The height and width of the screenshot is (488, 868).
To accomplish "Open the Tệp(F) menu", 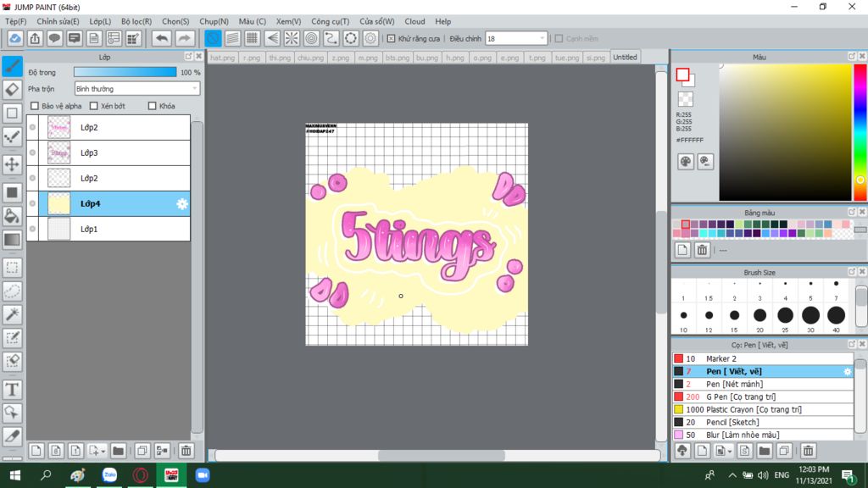I will pos(16,21).
